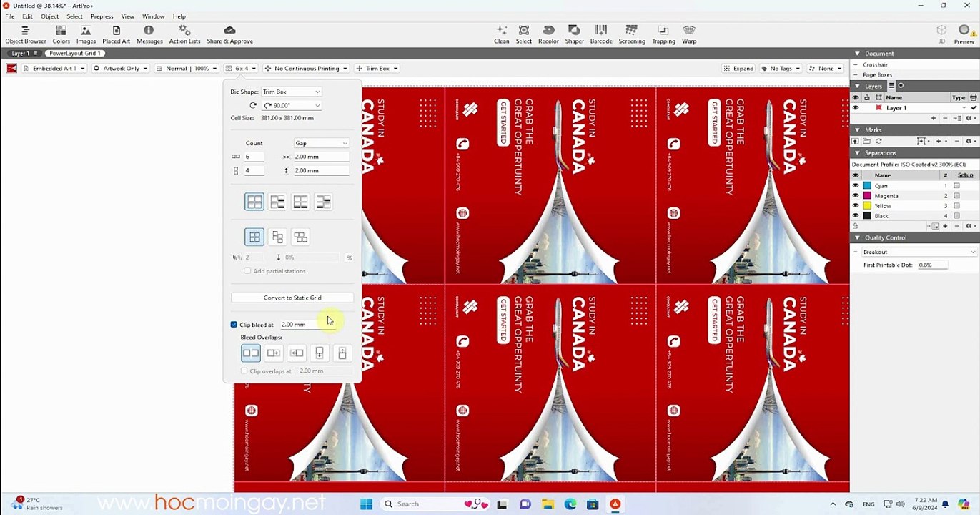Viewport: 980px width, 515px height.
Task: Open the Windows Start menu
Action: point(366,504)
